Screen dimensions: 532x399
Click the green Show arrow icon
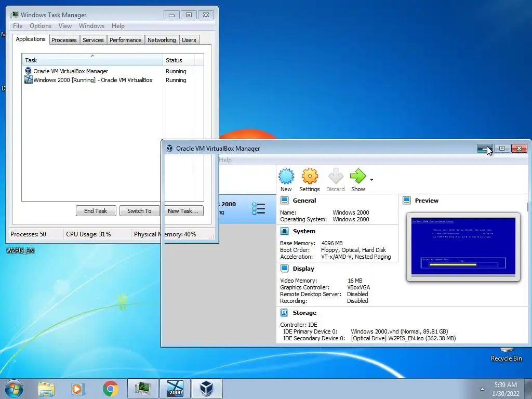coord(358,176)
